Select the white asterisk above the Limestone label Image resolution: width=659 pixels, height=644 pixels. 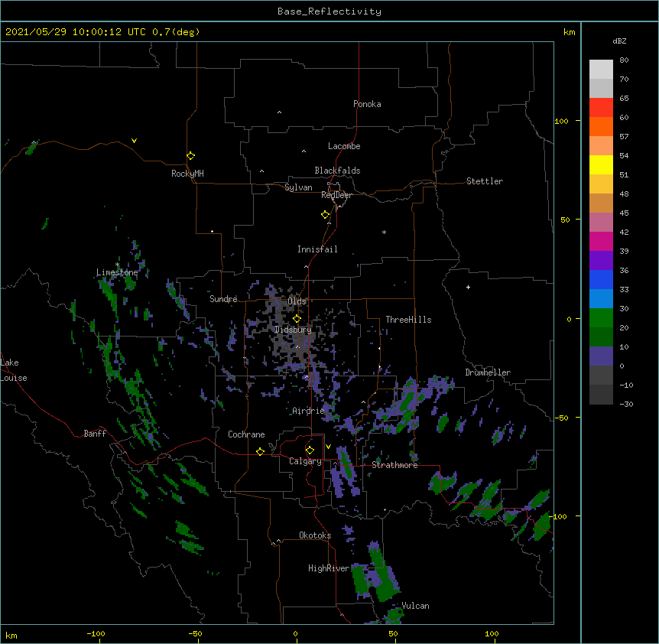pos(117,265)
